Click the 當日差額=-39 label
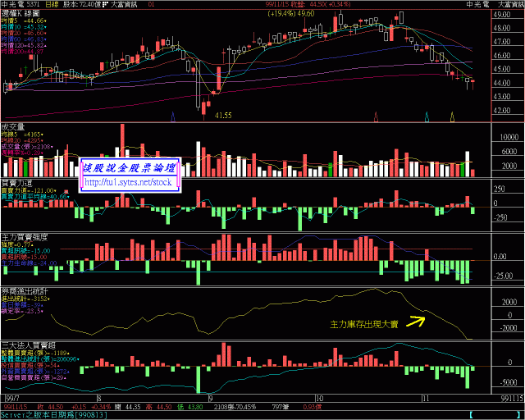The height and width of the screenshot is (420, 525). tap(22, 305)
